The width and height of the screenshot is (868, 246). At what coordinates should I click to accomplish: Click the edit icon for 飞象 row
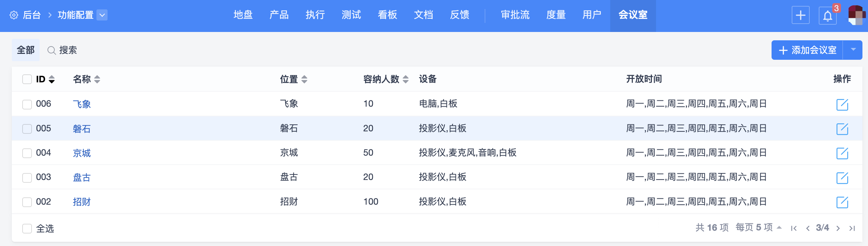tap(842, 104)
